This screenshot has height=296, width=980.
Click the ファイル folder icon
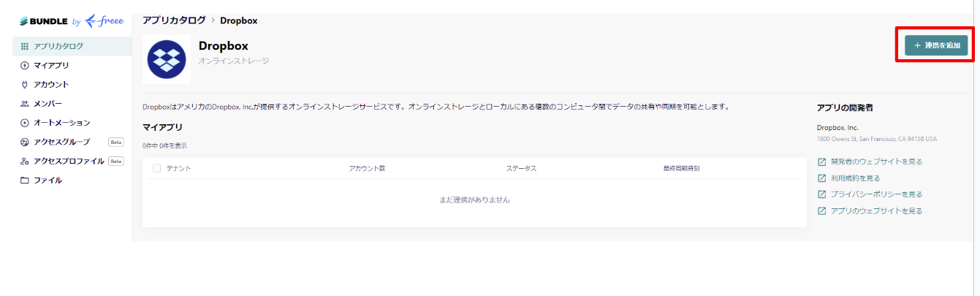pyautogui.click(x=25, y=180)
